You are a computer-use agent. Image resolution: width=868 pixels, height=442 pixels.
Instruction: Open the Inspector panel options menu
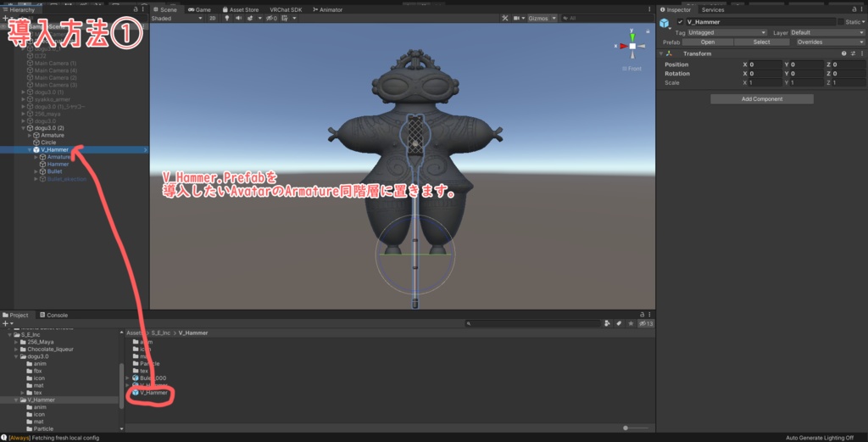(862, 9)
